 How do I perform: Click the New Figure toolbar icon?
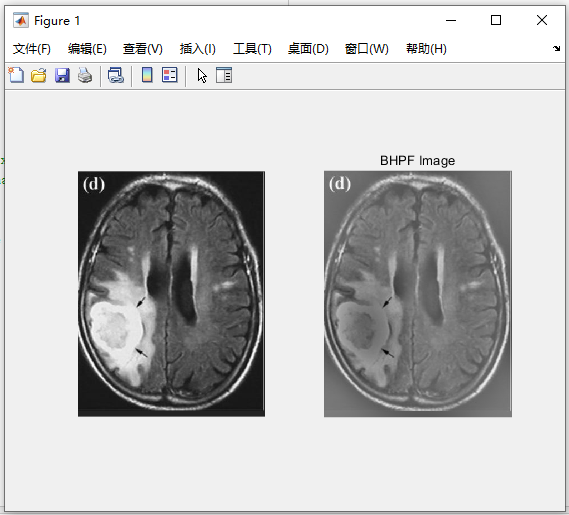(16, 75)
